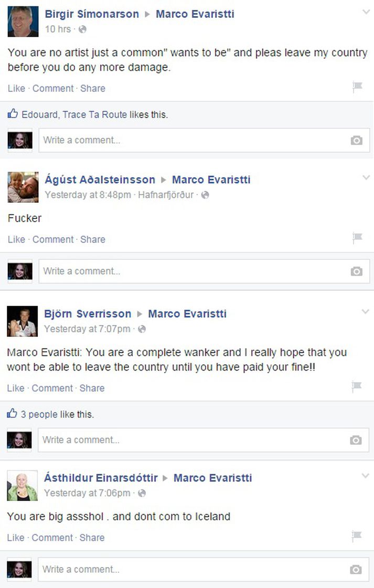Click Write a comment field under Fucker post
Viewport: 374px width, 588px height.
(x=204, y=271)
